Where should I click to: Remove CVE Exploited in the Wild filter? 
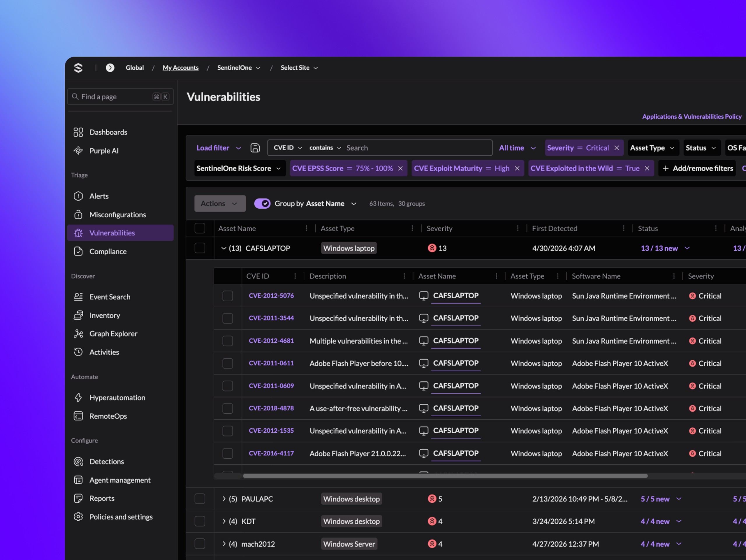[x=647, y=168]
